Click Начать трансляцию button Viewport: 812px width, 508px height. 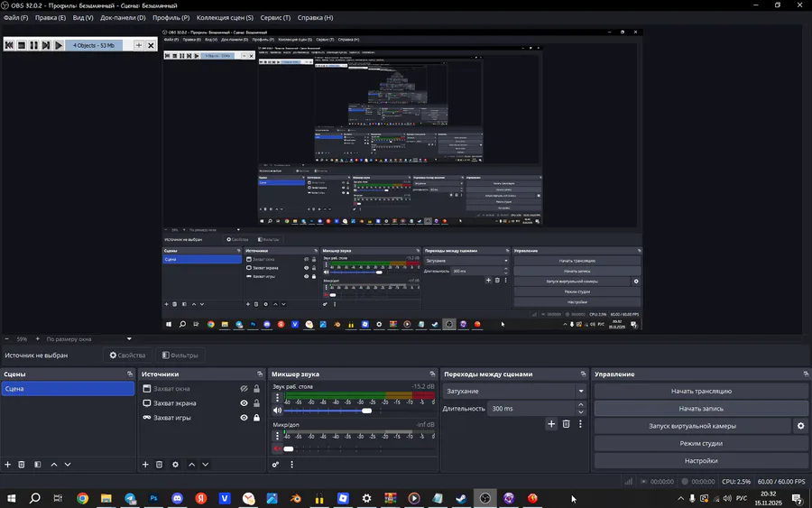pyautogui.click(x=701, y=391)
